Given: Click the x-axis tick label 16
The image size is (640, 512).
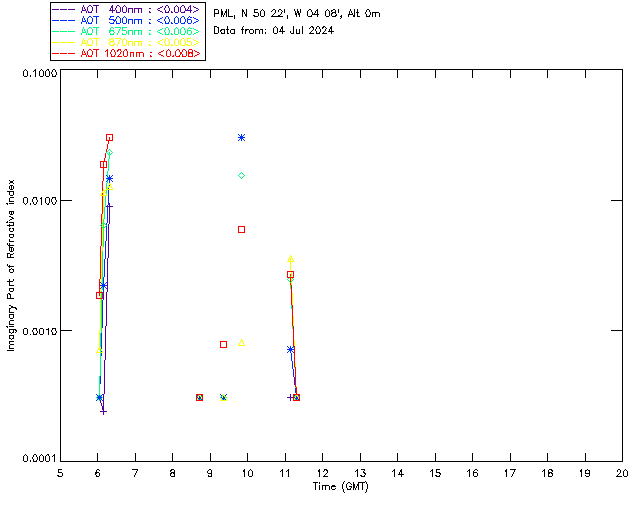Looking at the screenshot, I should coord(473,473).
